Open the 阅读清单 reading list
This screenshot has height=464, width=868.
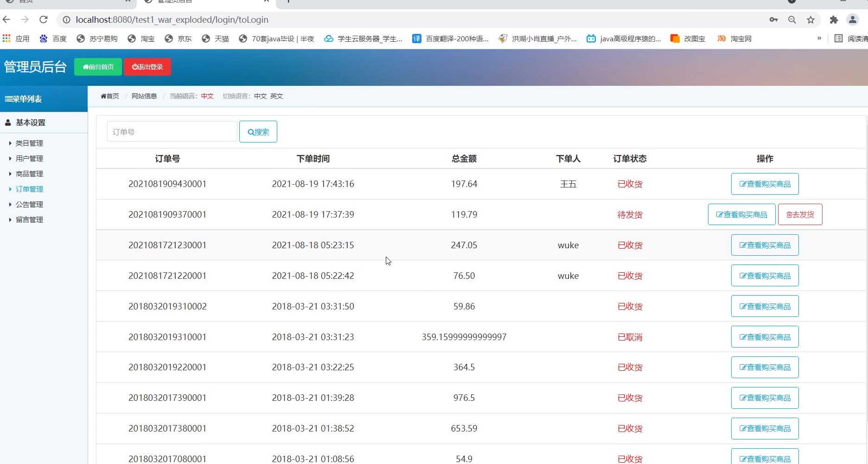(x=851, y=39)
